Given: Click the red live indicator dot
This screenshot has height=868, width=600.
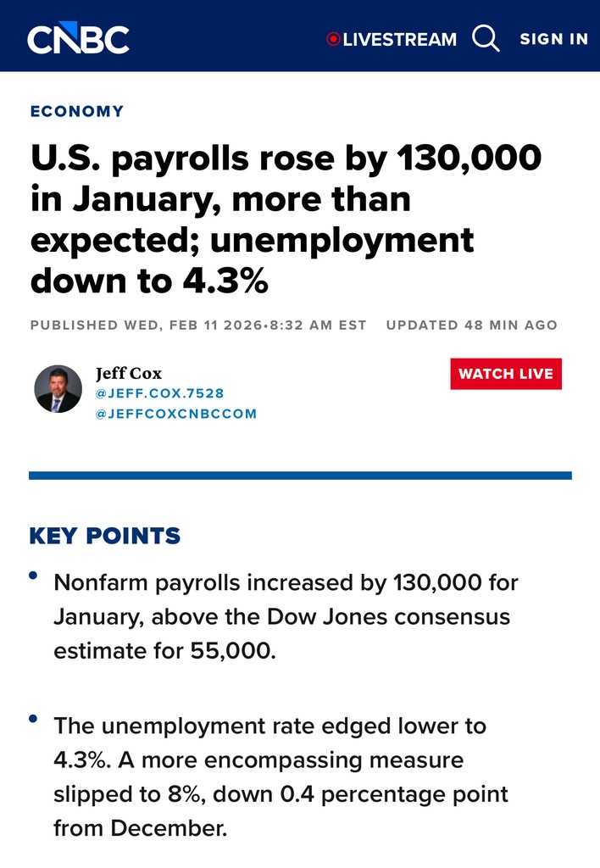Looking at the screenshot, I should 333,39.
